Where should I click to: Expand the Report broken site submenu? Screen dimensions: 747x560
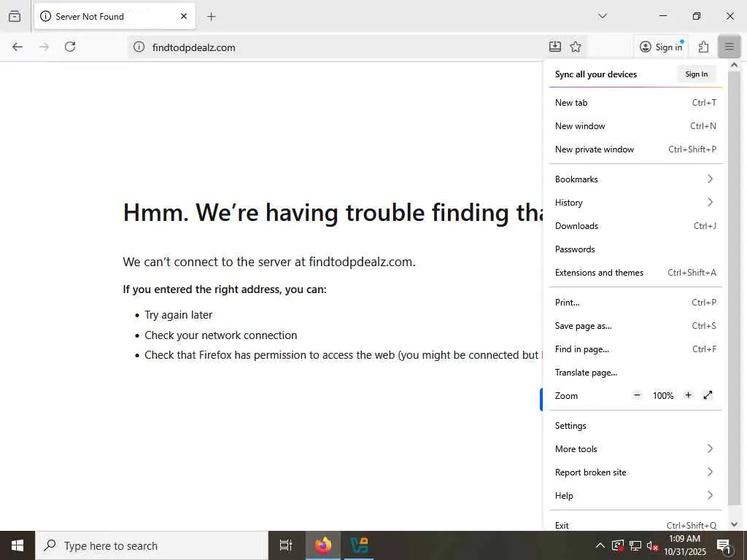pyautogui.click(x=635, y=472)
